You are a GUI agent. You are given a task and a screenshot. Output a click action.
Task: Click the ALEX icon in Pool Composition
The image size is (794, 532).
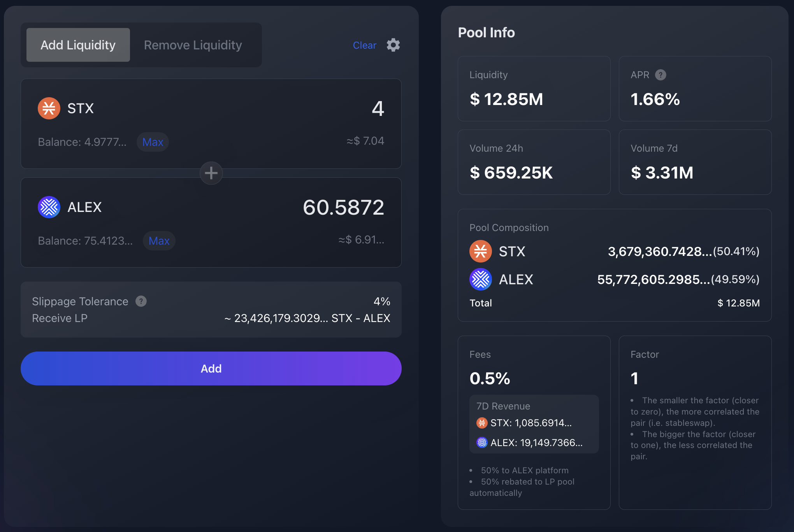tap(481, 279)
